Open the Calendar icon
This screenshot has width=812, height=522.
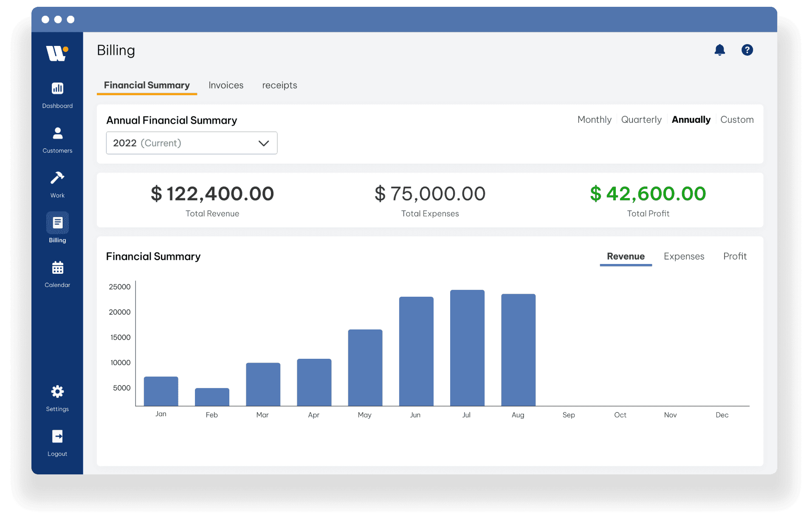click(x=57, y=268)
